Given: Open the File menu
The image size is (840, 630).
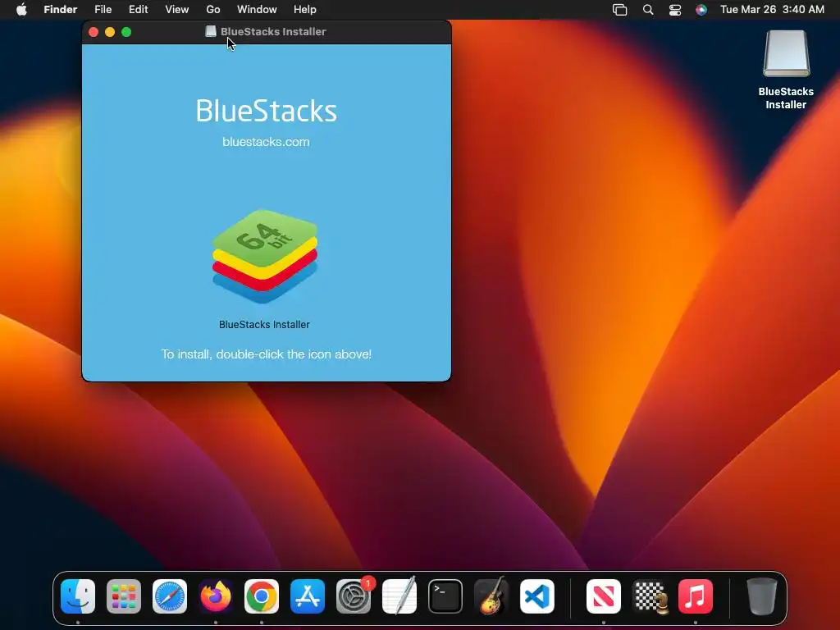Looking at the screenshot, I should pyautogui.click(x=103, y=10).
